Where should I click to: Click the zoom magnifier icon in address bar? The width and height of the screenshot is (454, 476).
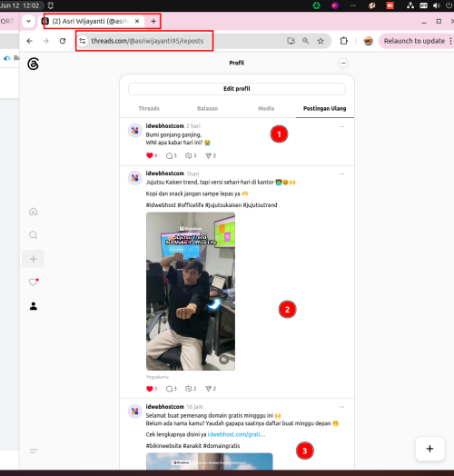306,41
